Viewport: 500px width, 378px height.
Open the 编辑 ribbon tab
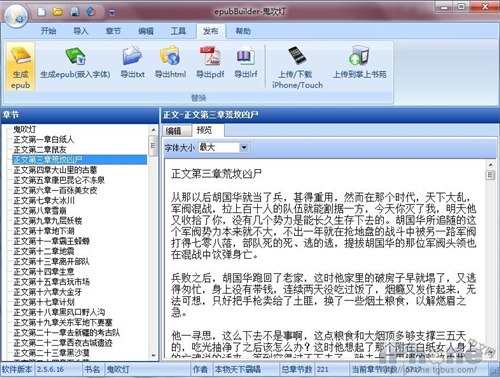(x=146, y=31)
